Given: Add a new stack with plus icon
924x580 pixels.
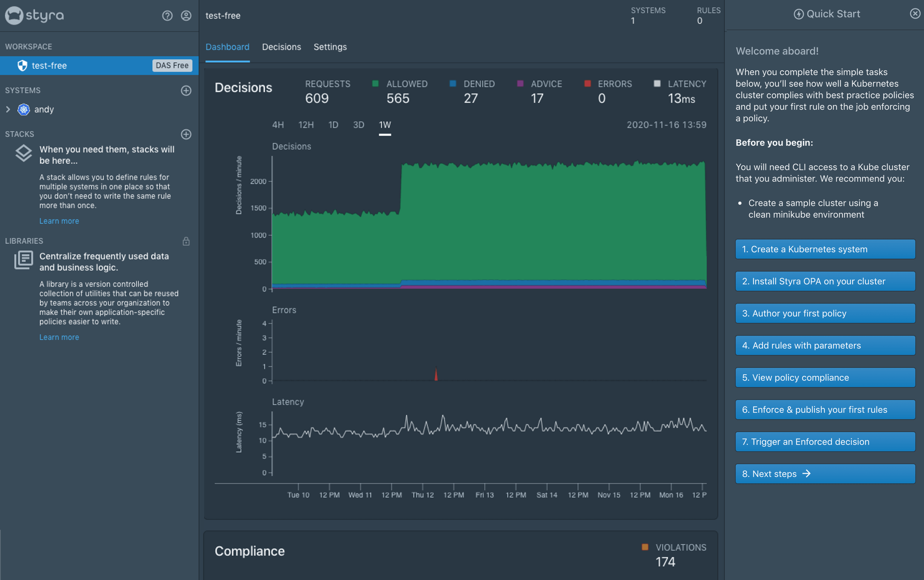Looking at the screenshot, I should point(186,134).
